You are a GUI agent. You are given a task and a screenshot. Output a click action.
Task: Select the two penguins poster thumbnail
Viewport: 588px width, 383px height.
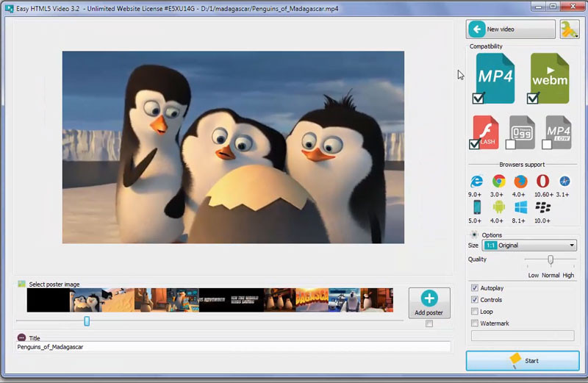point(86,300)
